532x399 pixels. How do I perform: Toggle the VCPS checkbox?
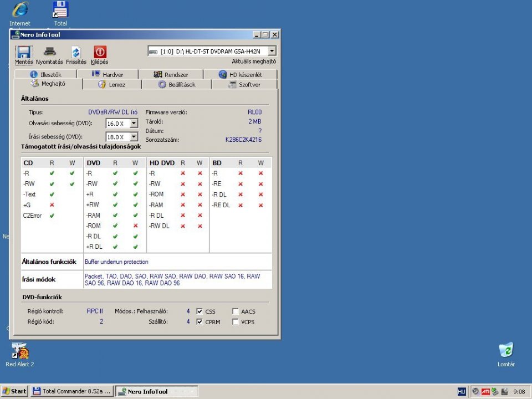[x=236, y=321]
